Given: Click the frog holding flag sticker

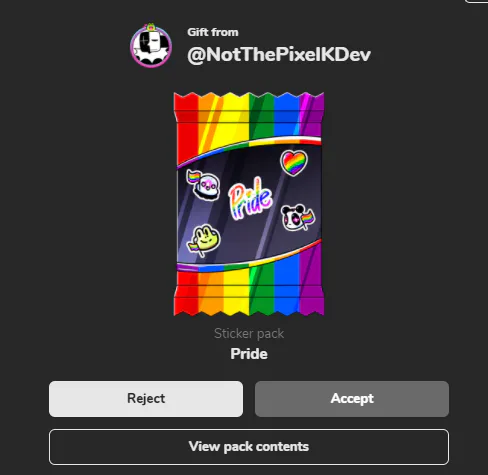Looking at the screenshot, I should [x=204, y=241].
